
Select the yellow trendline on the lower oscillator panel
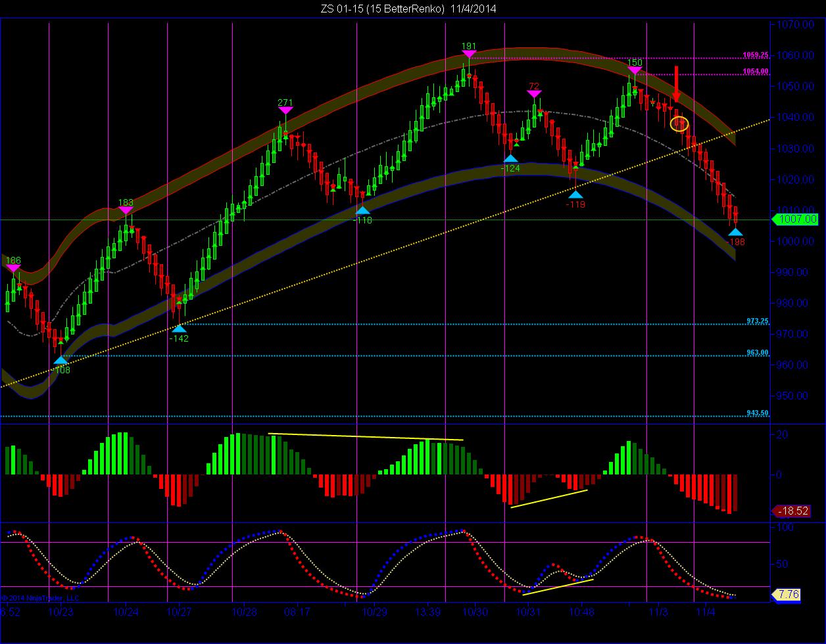click(x=558, y=587)
